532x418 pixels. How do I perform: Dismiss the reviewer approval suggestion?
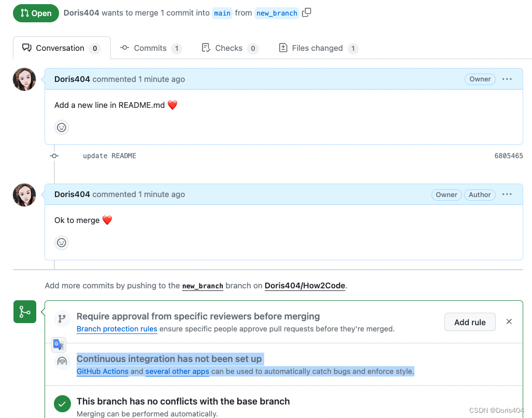point(509,322)
